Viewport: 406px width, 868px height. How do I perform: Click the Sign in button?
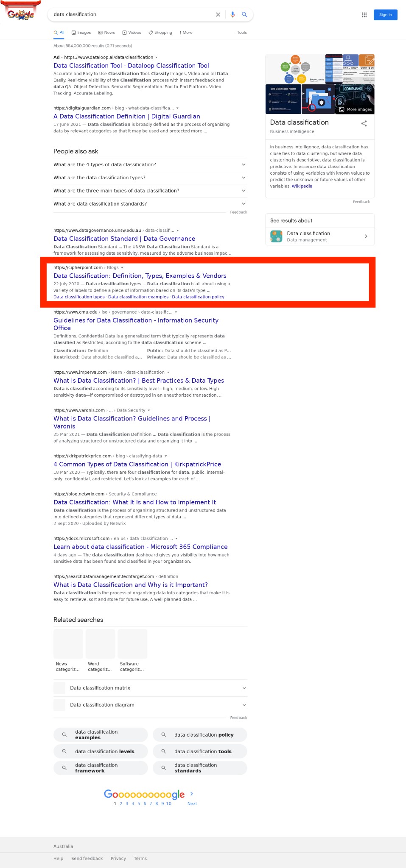(x=385, y=15)
